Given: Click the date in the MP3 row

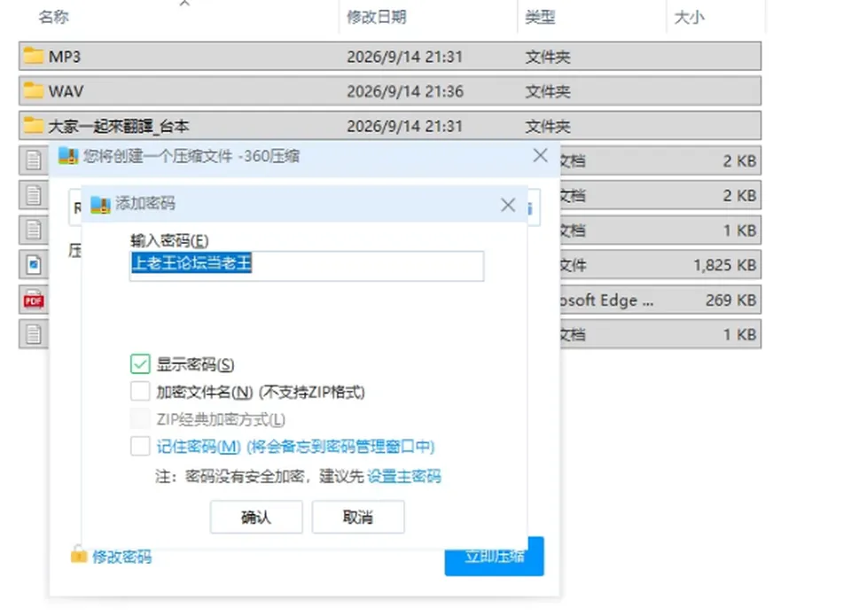Looking at the screenshot, I should tap(404, 57).
